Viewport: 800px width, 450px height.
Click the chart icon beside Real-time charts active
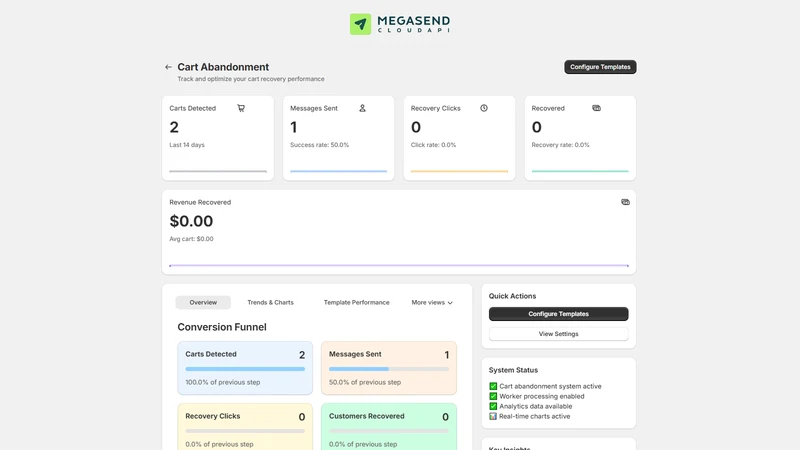click(x=493, y=416)
